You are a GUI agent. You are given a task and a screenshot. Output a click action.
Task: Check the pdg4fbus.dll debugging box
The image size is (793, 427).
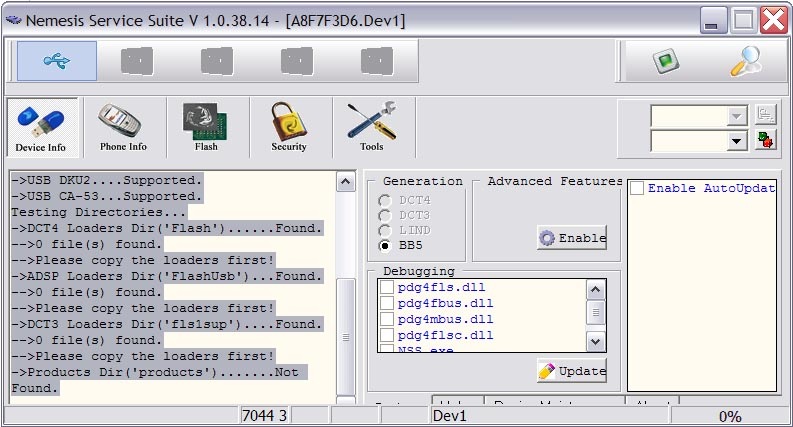[x=387, y=303]
